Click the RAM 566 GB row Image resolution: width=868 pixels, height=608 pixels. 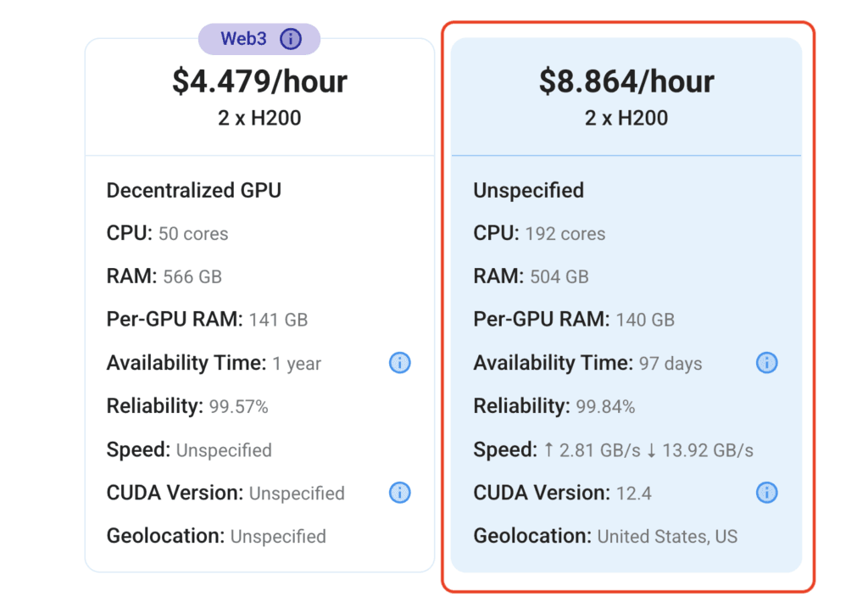[x=164, y=276]
